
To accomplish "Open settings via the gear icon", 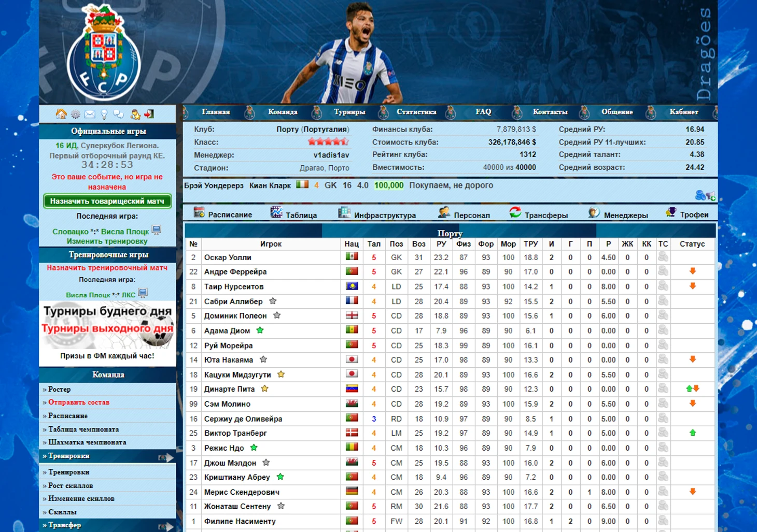I will point(76,114).
